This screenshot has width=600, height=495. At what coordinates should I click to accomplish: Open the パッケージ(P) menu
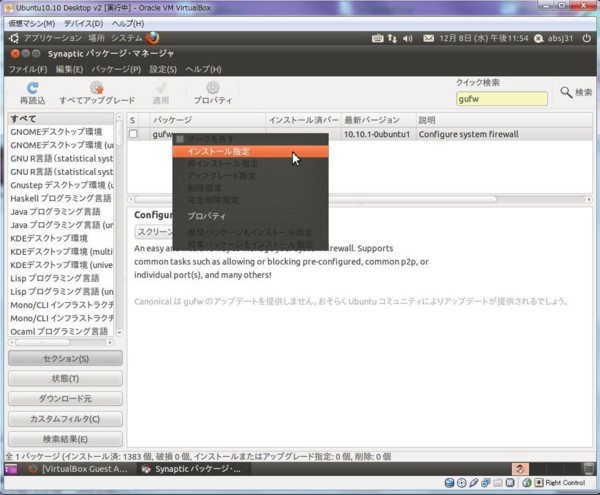[116, 69]
